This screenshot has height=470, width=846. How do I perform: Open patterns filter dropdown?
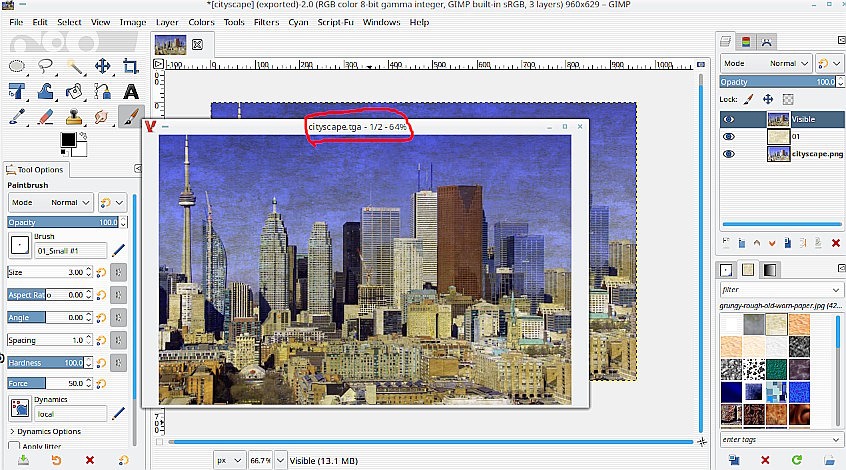tap(836, 290)
